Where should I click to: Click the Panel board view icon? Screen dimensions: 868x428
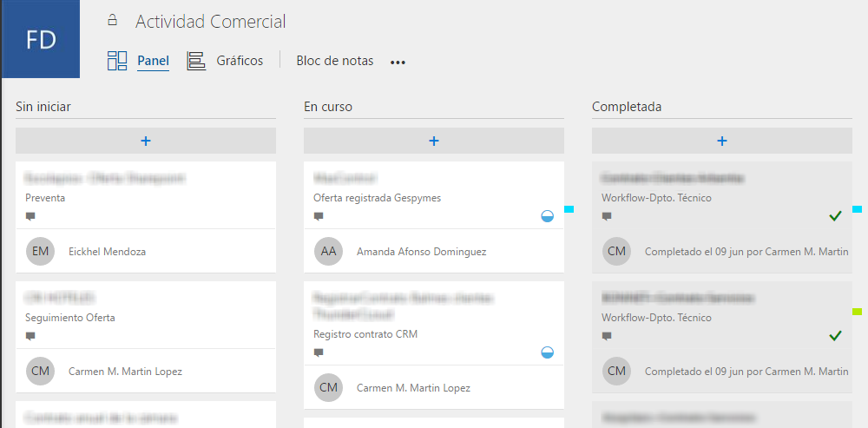click(117, 61)
